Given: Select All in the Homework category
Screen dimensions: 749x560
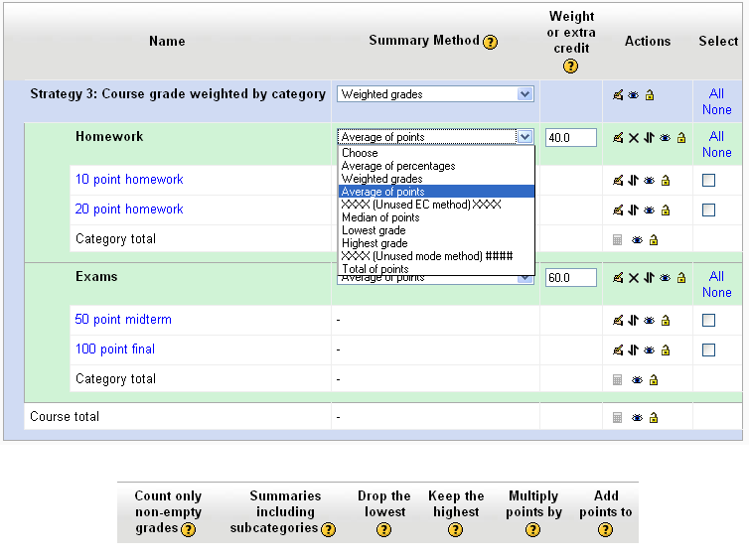Looking at the screenshot, I should 716,136.
